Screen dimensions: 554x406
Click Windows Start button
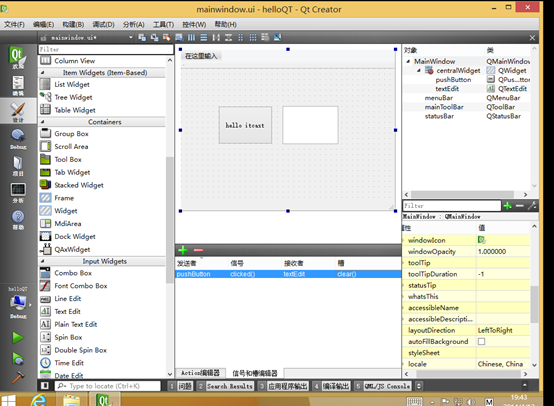point(8,400)
